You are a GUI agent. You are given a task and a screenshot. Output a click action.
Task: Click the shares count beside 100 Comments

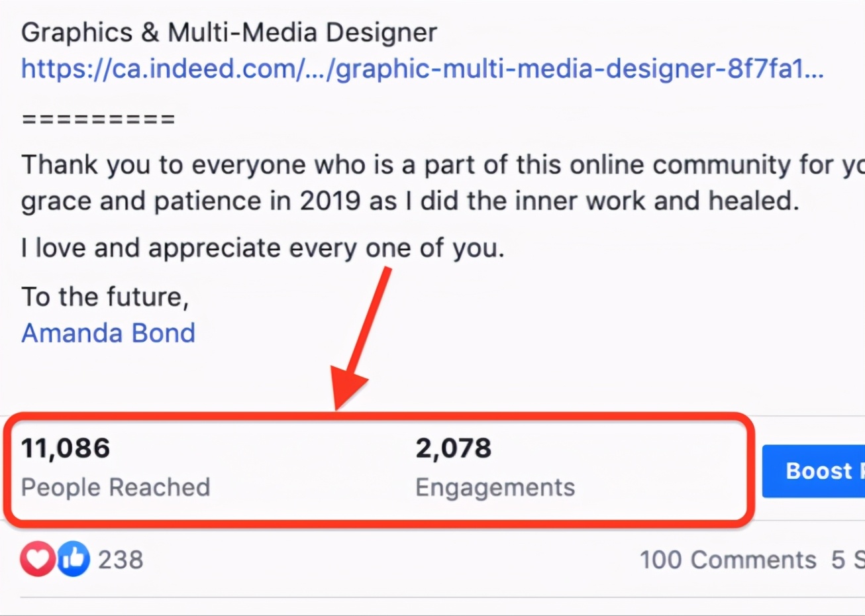coord(846,560)
